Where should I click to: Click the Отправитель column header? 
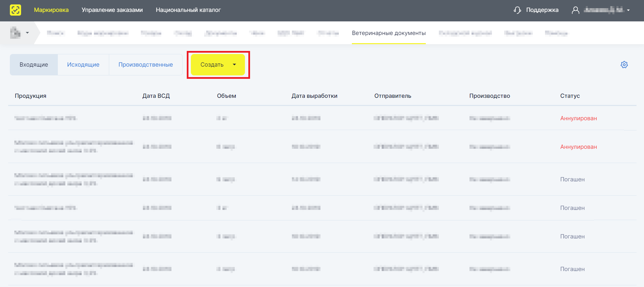click(393, 96)
